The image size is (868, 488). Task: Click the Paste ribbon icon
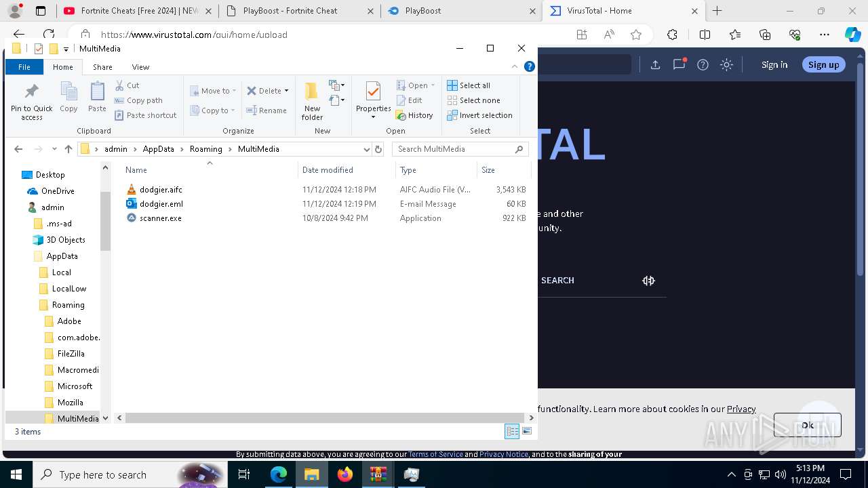pos(97,97)
